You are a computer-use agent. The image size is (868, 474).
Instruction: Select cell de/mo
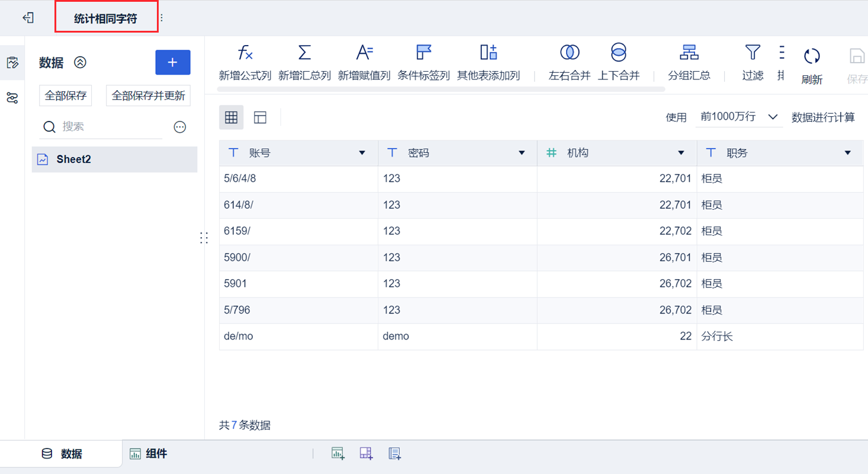coord(298,336)
